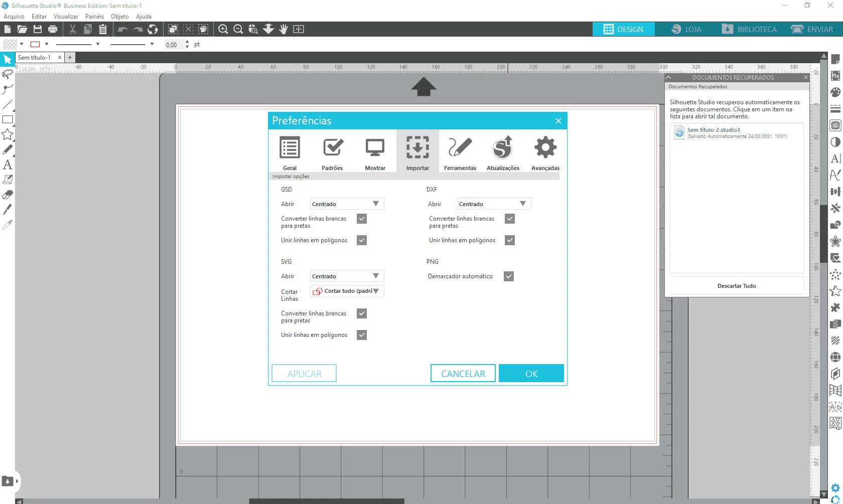This screenshot has height=504, width=843.
Task: Select the Pan hand tool icon
Action: pyautogui.click(x=284, y=29)
